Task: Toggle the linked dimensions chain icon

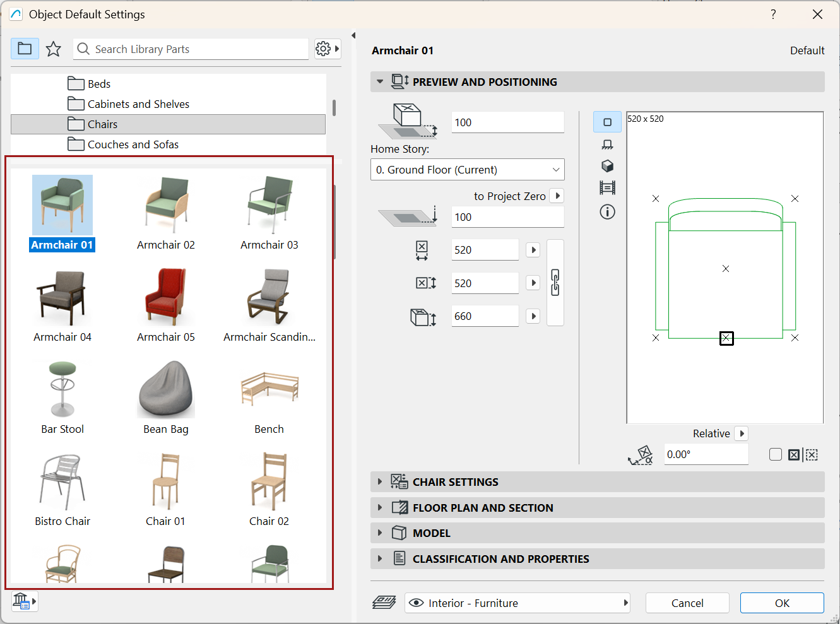Action: 555,283
